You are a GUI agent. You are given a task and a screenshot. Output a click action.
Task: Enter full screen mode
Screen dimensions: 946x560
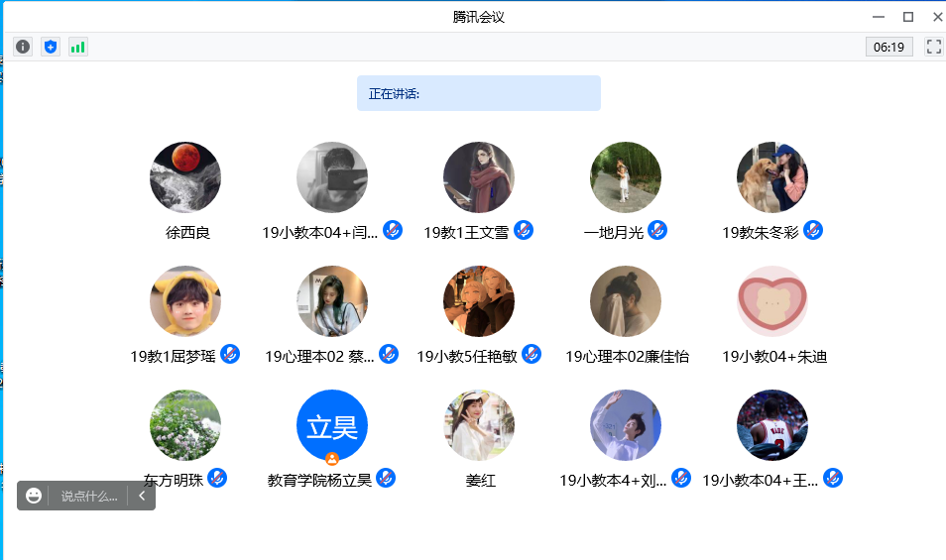click(933, 47)
